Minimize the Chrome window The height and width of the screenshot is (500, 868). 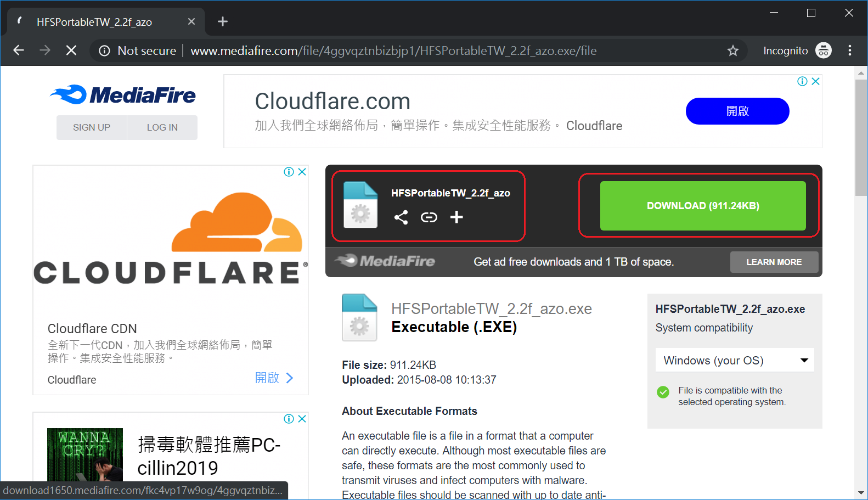pyautogui.click(x=774, y=13)
